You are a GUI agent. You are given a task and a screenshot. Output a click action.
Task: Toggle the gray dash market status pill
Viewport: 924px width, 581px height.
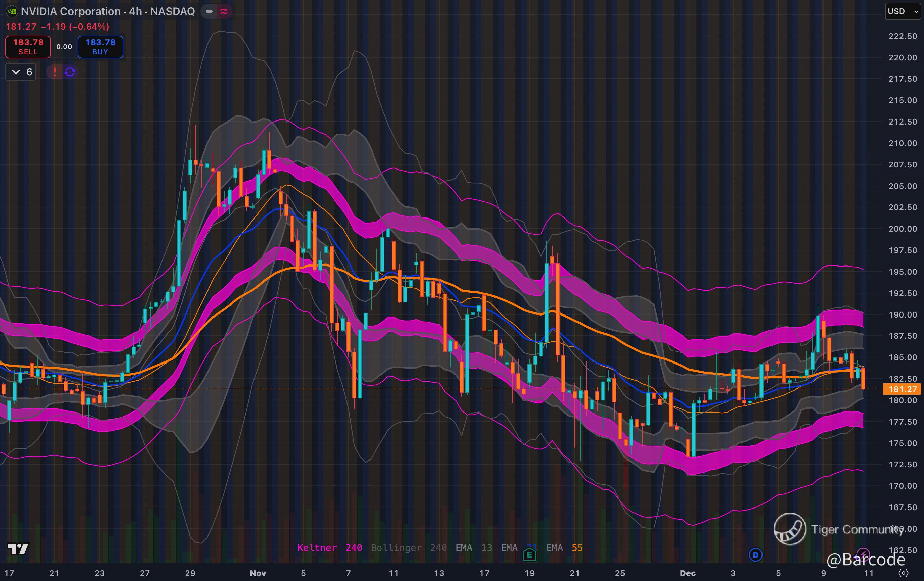209,11
